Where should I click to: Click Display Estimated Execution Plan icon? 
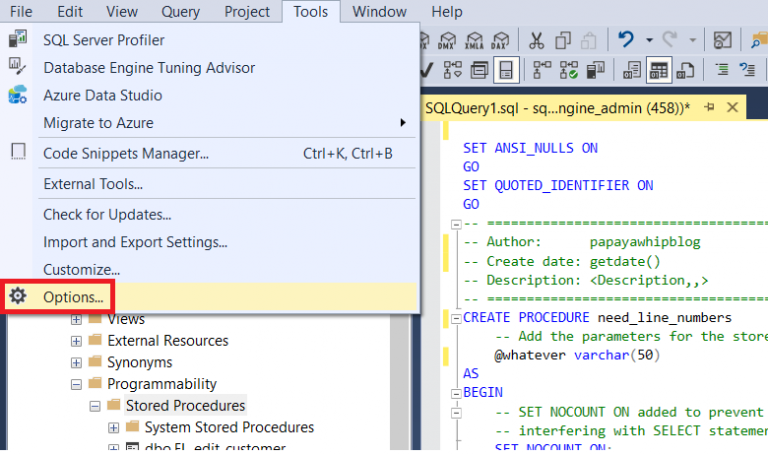coord(453,71)
